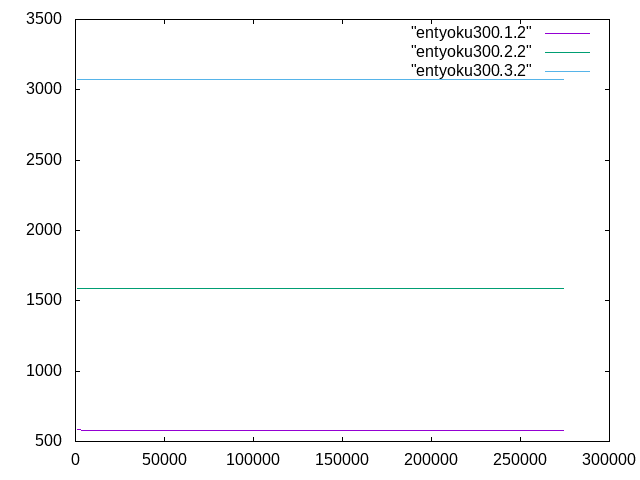Click the 2500 y-axis tick label
Image resolution: width=640 pixels, height=480 pixels.
coord(44,160)
